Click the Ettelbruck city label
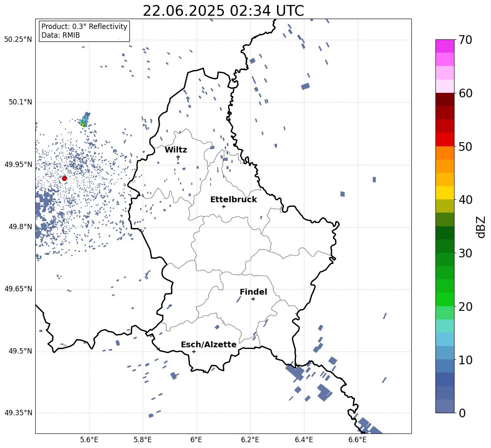This screenshot has width=491, height=448. 233,200
